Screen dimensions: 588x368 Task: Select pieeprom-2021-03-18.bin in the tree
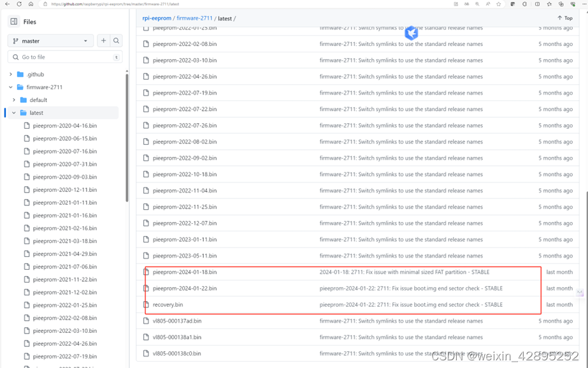tap(65, 241)
